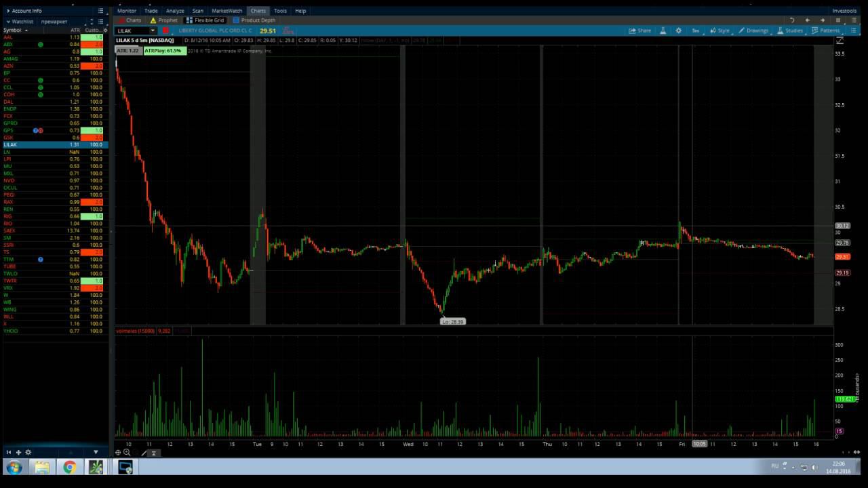
Task: Select the line drawing tool below chart
Action: coord(144,452)
